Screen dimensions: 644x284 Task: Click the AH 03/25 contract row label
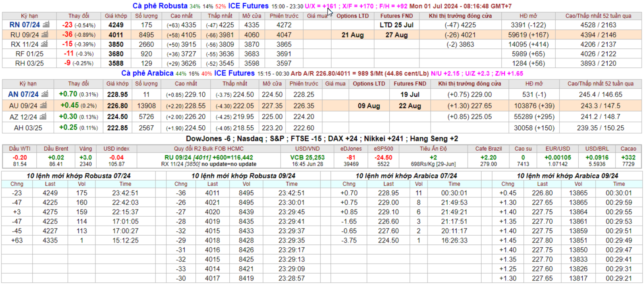[x=28, y=128]
